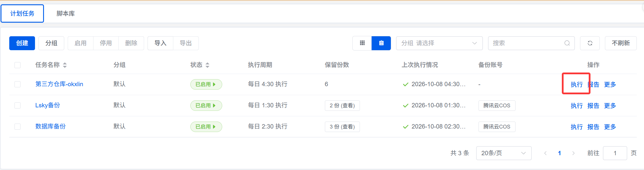Open the 数据库备份 task link

click(51, 126)
